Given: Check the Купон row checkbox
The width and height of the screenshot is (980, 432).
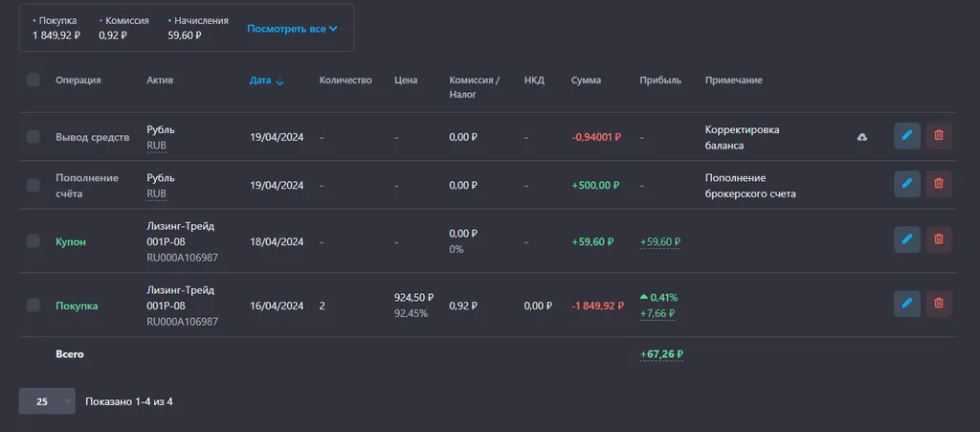Looking at the screenshot, I should pos(33,240).
